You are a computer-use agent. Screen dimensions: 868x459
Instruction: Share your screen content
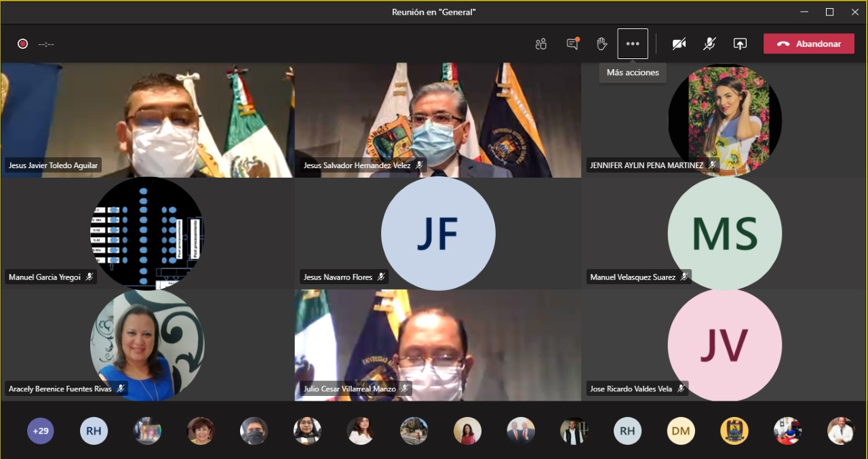pos(740,44)
